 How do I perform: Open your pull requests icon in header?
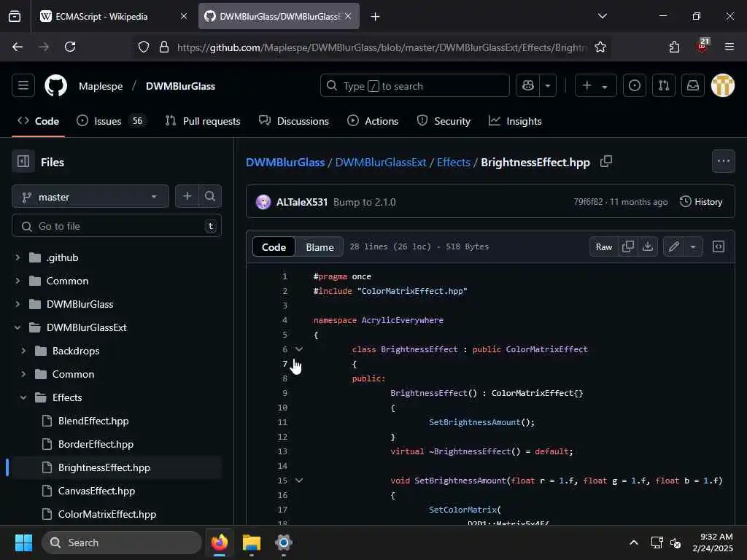pos(664,86)
